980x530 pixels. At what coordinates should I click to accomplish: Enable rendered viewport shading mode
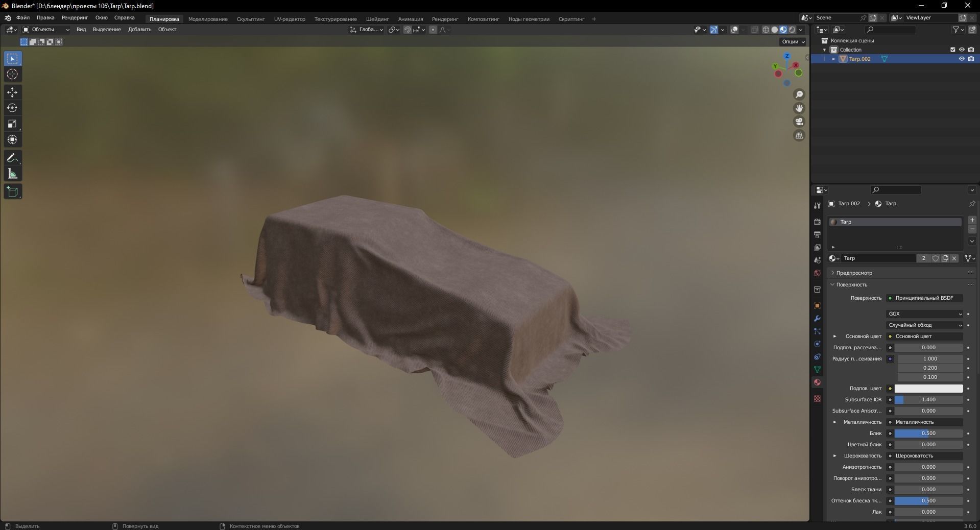click(792, 30)
